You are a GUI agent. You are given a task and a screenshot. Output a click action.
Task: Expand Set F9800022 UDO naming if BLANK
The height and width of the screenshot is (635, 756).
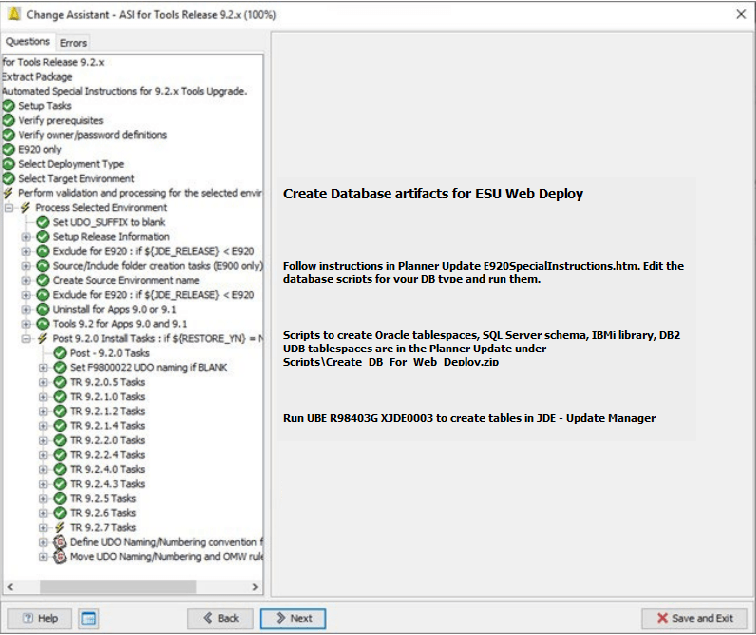point(43,368)
